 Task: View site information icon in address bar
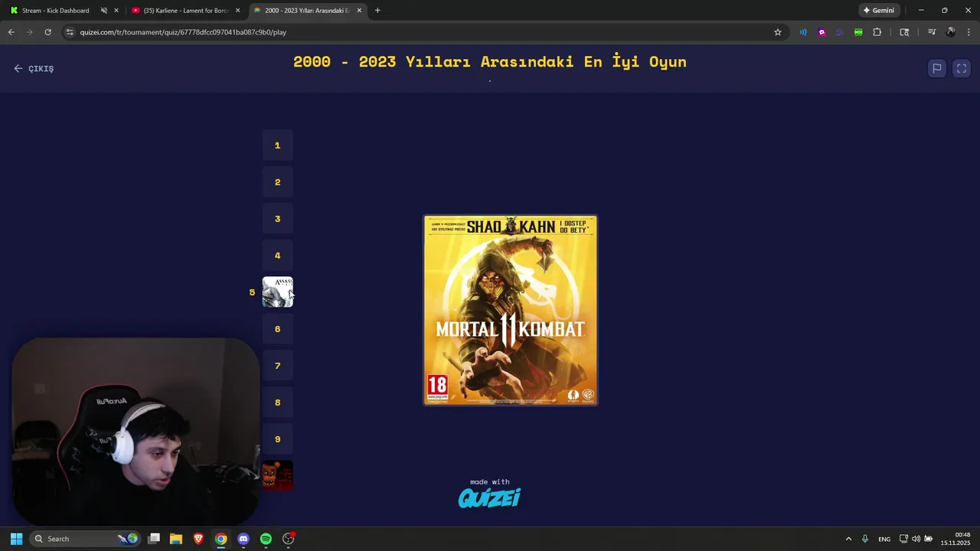click(70, 32)
